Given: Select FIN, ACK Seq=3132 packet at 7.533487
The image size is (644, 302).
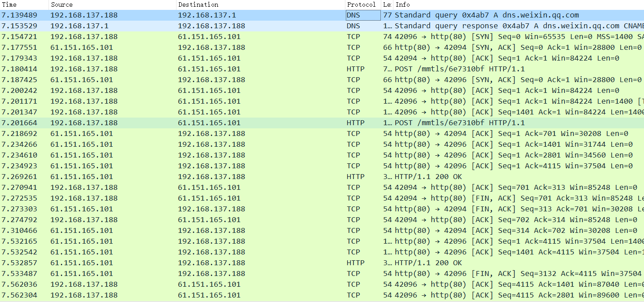Looking at the screenshot, I should tap(322, 274).
